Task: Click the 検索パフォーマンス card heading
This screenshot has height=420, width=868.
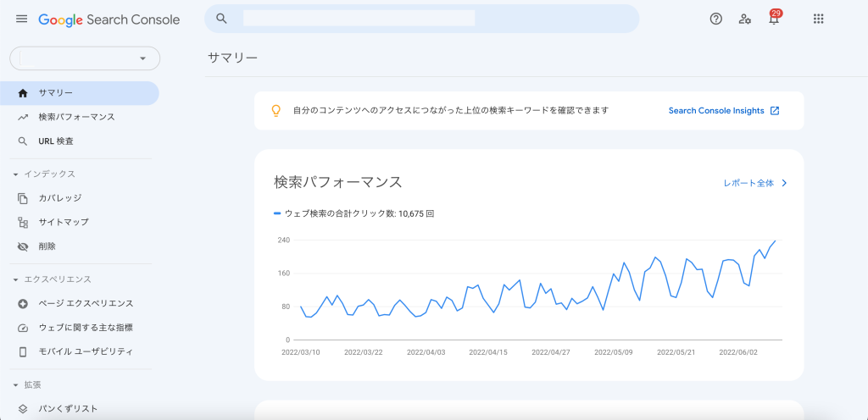Action: click(337, 182)
